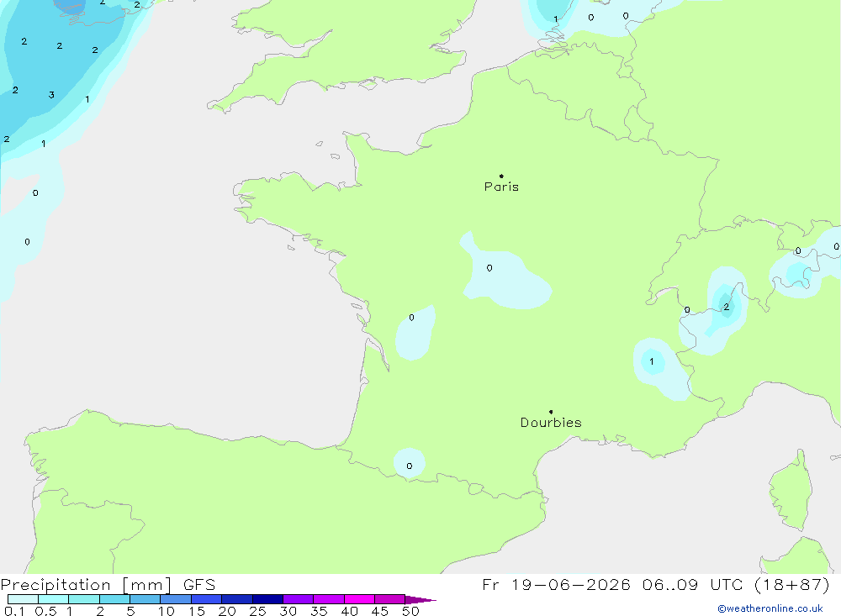Pick the lightest cyan 0.1–0.5 legend swatch
Viewport: 841px width, 616px height.
tap(23, 599)
